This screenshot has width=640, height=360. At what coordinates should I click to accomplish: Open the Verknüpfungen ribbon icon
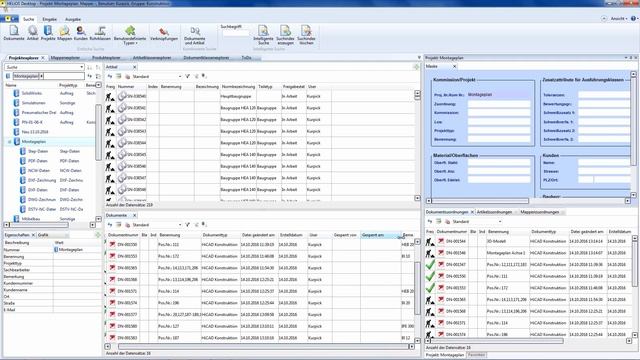pyautogui.click(x=164, y=33)
